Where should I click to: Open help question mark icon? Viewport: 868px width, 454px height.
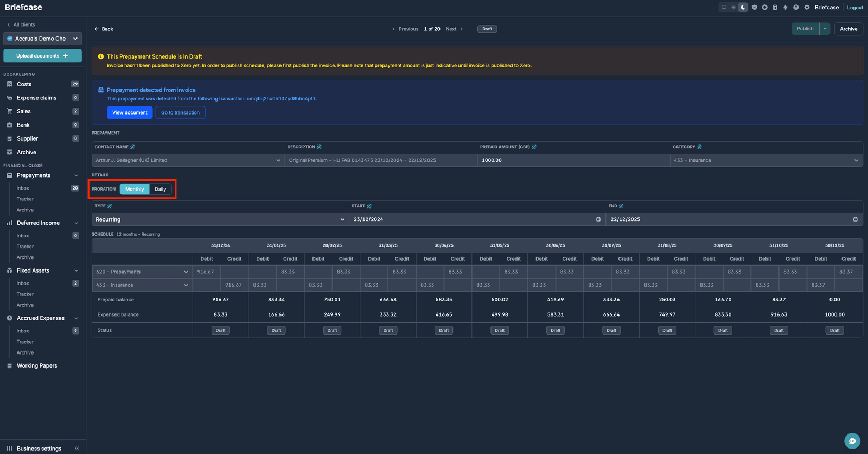point(796,8)
